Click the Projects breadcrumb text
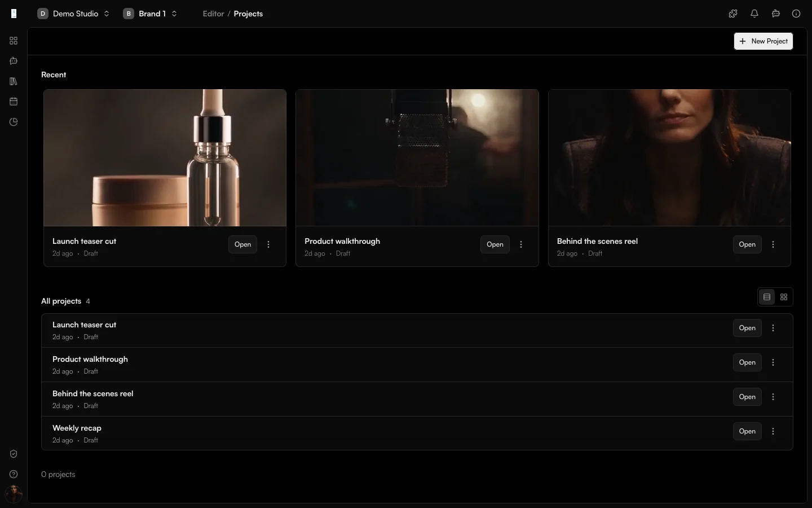The image size is (812, 508). click(x=248, y=14)
